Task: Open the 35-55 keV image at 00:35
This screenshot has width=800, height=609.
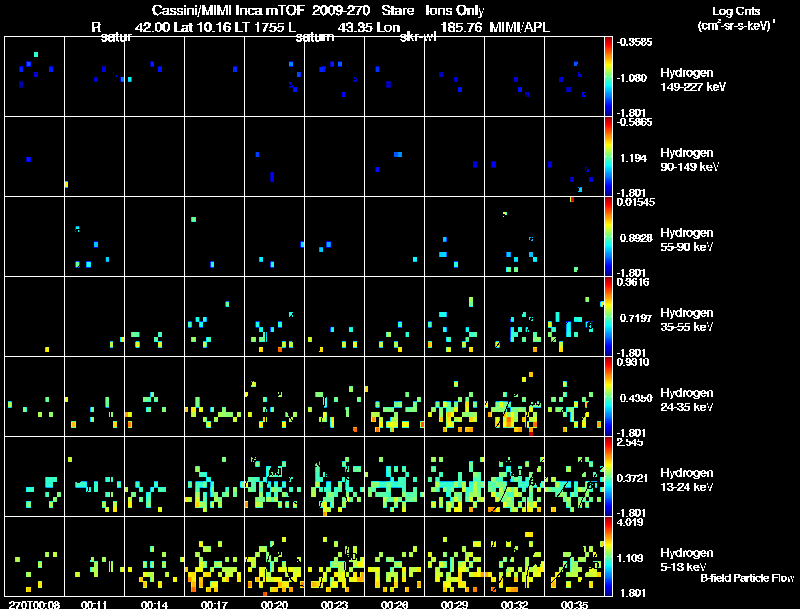Action: tap(574, 316)
